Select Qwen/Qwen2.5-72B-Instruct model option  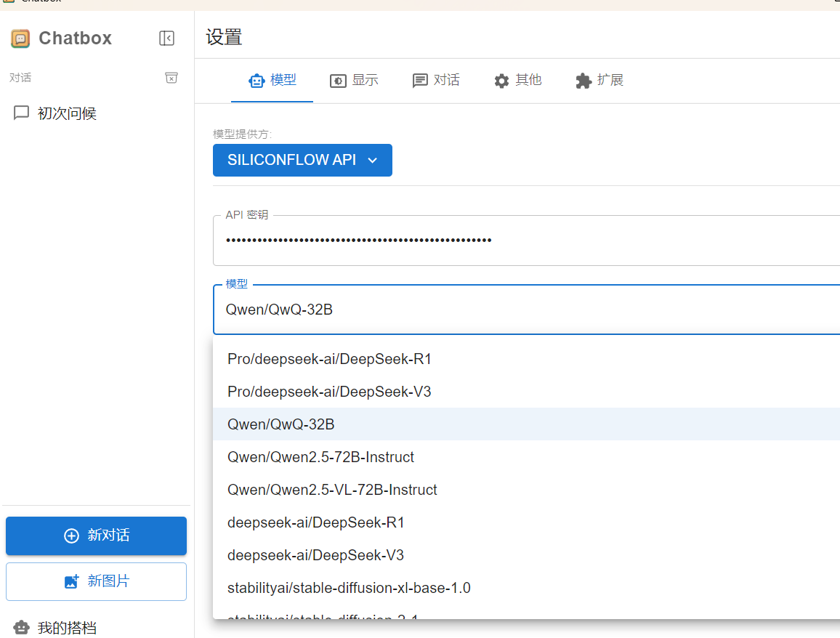527,457
